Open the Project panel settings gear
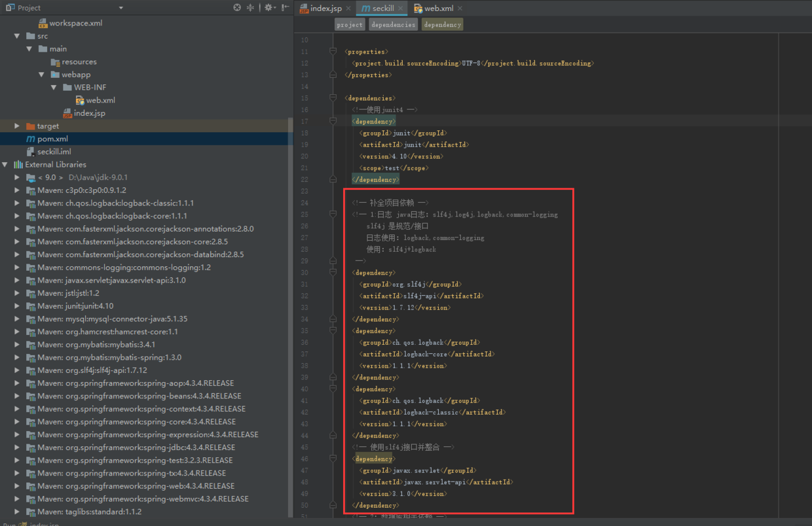The width and height of the screenshot is (812, 526). coord(268,8)
